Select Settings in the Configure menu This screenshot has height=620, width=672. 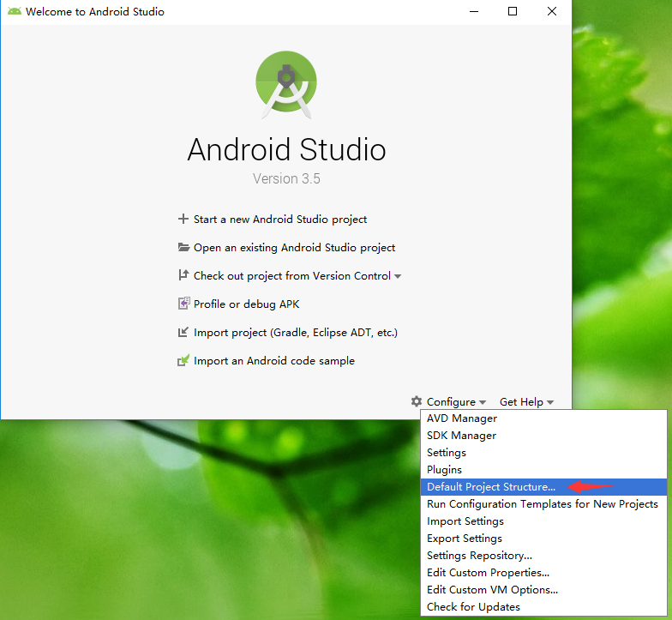pos(543,453)
